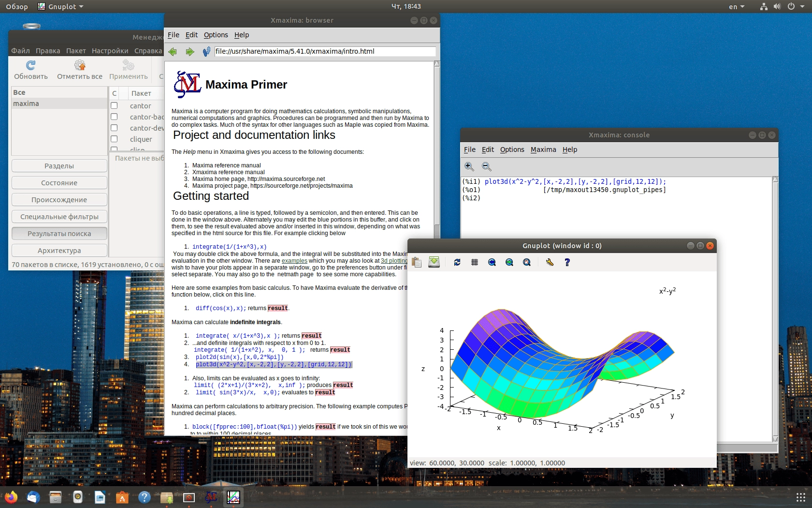812x508 pixels.
Task: Open File menu in Xmaxima browser
Action: [x=173, y=35]
